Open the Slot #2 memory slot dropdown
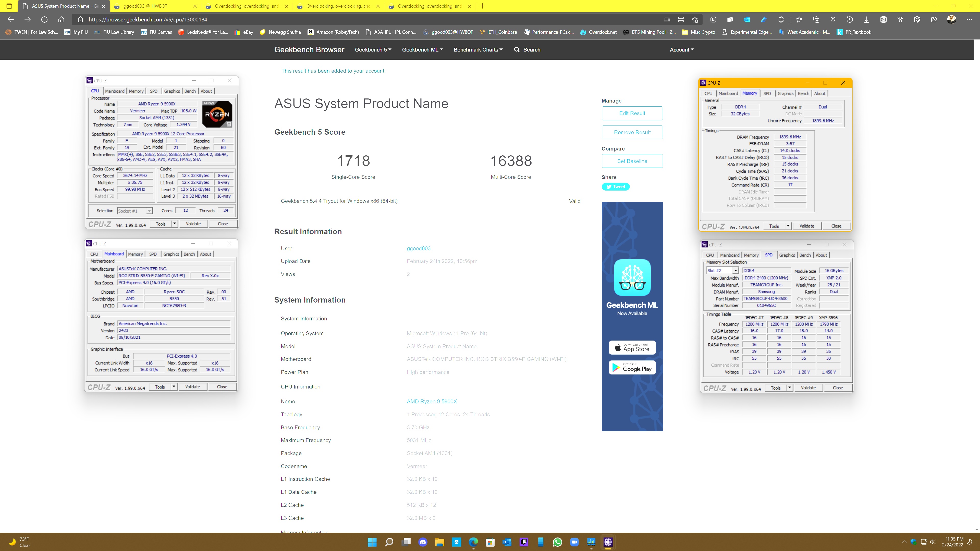The width and height of the screenshot is (980, 551). click(722, 270)
